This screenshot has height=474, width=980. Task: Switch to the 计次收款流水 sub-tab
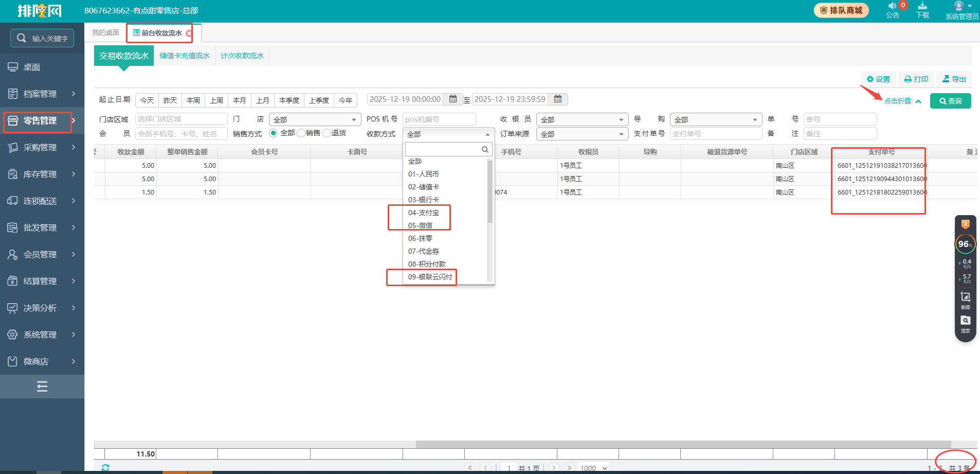pos(242,56)
